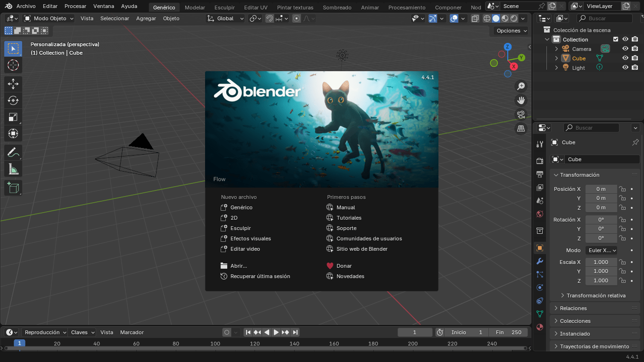Image resolution: width=644 pixels, height=362 pixels.
Task: Open the Archivo menu
Action: [x=26, y=7]
